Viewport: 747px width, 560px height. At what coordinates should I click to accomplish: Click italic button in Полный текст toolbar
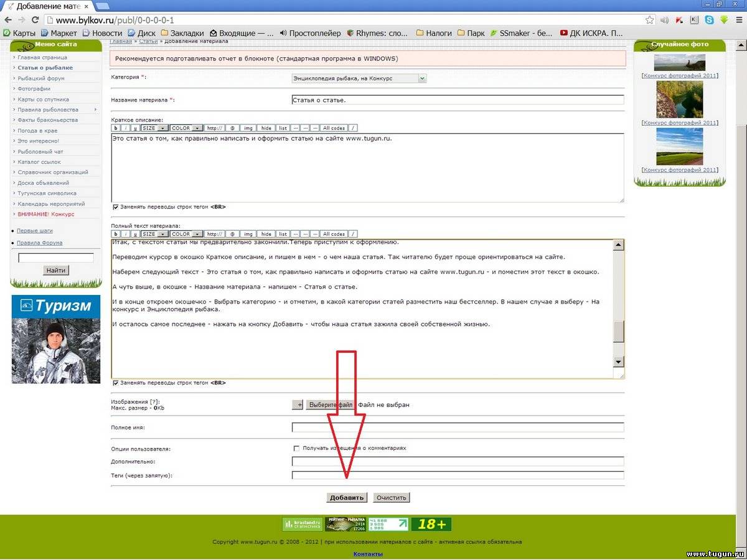pos(126,234)
